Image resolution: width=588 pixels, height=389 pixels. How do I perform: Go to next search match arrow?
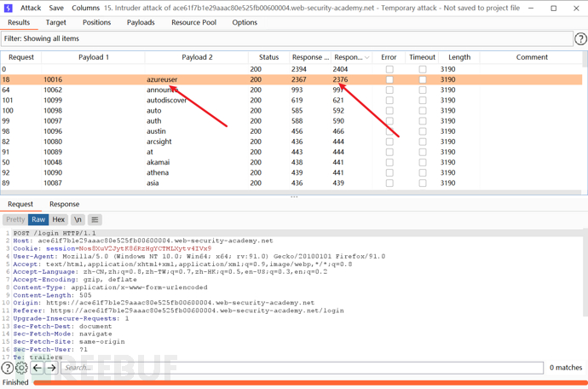(x=51, y=369)
